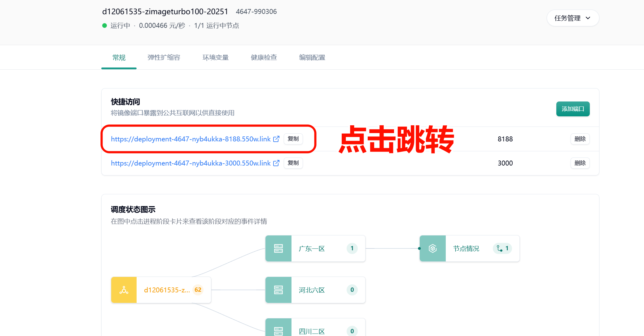Click the node count branch badge
This screenshot has width=644, height=336.
coord(502,248)
